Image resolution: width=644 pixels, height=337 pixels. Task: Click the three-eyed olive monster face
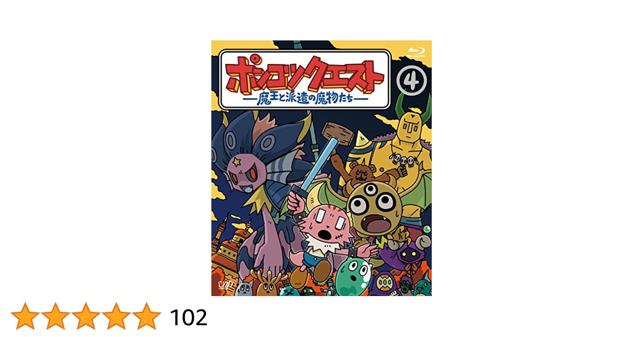375,209
